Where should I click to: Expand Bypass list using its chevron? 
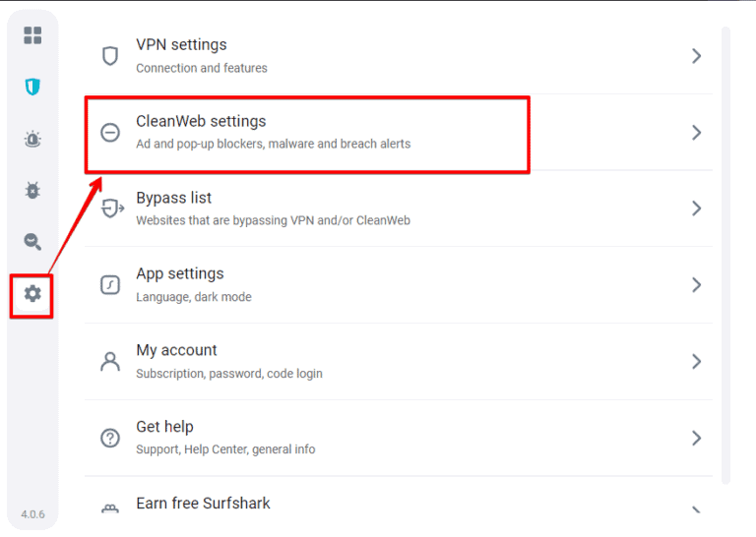click(x=696, y=209)
